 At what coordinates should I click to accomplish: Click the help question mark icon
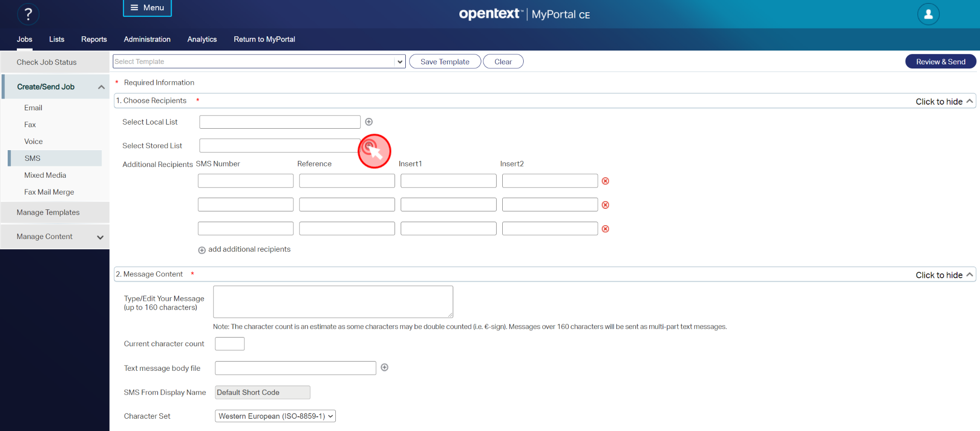tap(28, 14)
